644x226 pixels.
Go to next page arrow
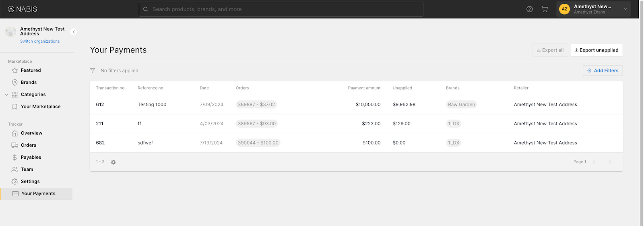610,162
